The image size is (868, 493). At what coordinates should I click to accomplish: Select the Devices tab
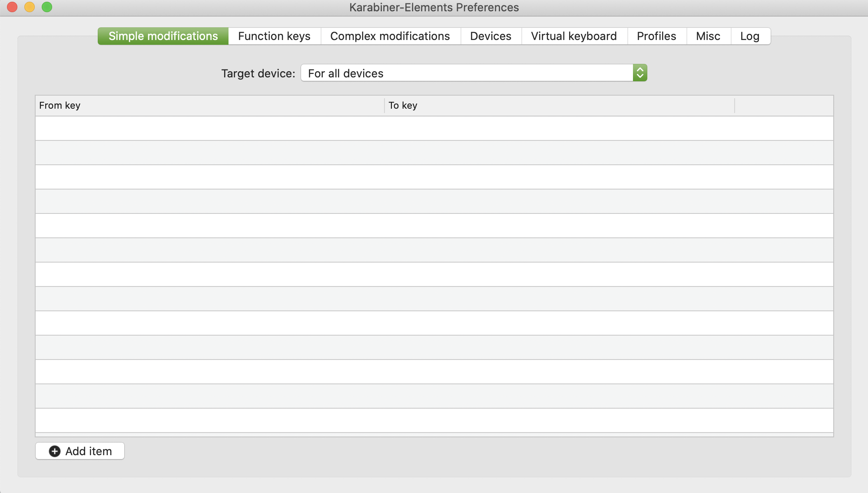tap(490, 36)
